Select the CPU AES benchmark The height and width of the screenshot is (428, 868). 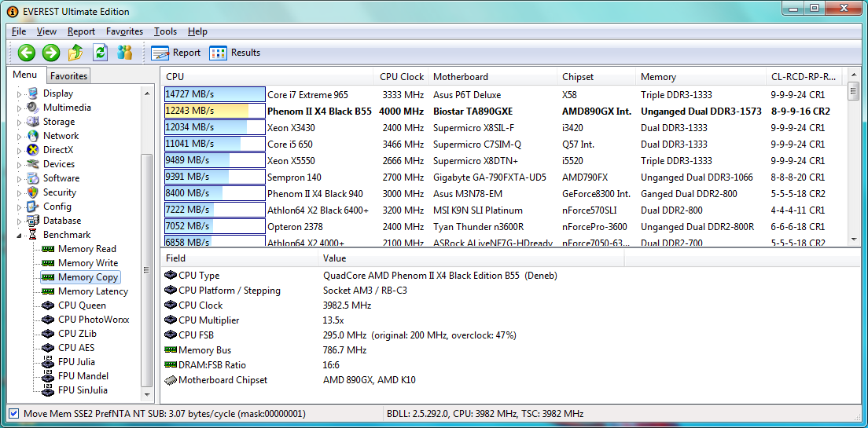75,348
